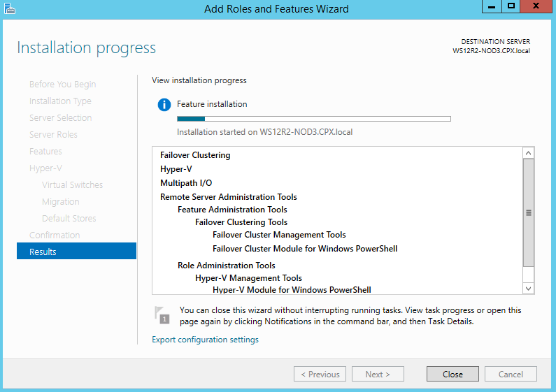Open the Server Roles step

click(54, 135)
